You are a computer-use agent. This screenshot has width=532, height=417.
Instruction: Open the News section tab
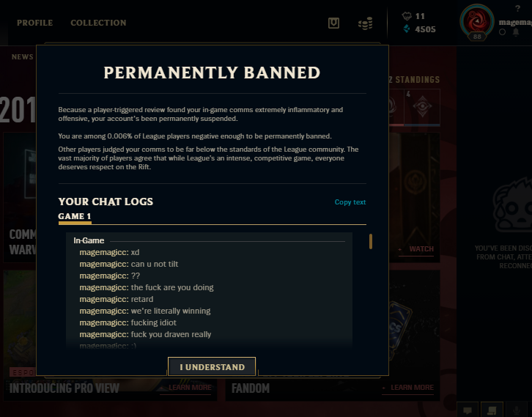coord(23,57)
